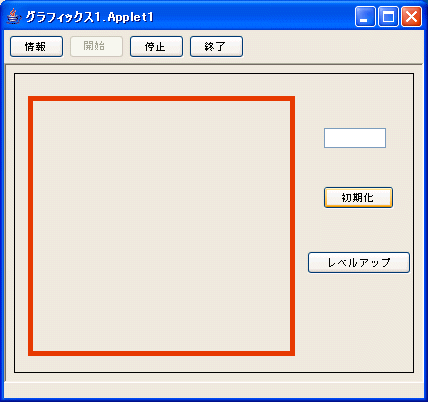Image resolution: width=428 pixels, height=402 pixels.
Task: Click empty panel area below レベルアップ
Action: (359, 320)
